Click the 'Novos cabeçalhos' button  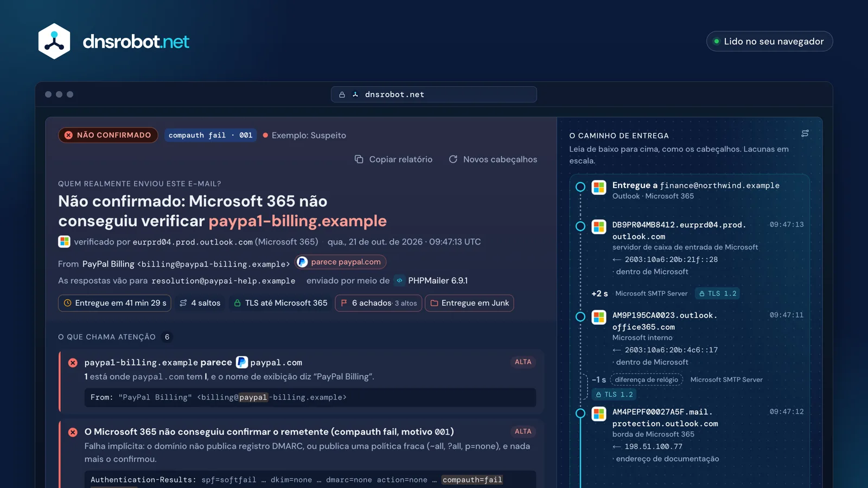tap(493, 159)
